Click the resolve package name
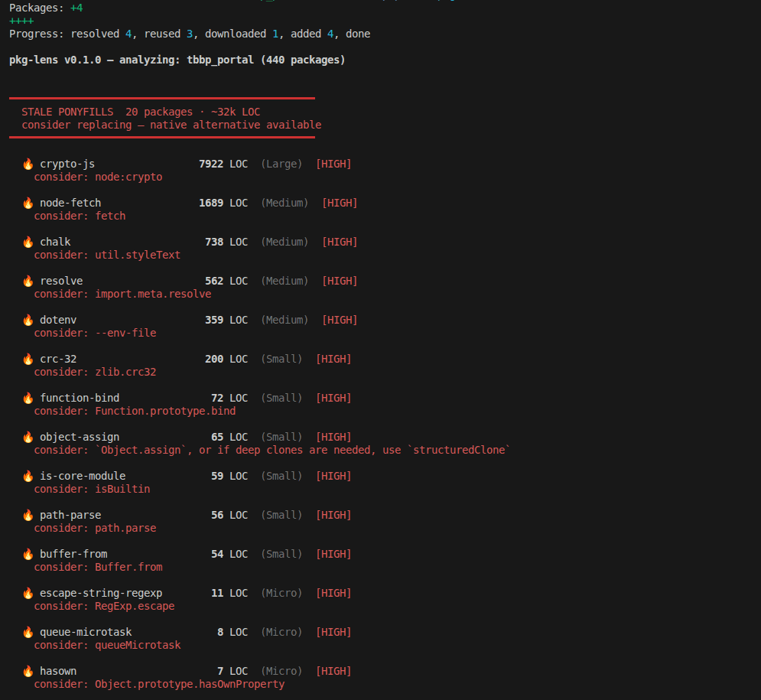 [61, 281]
